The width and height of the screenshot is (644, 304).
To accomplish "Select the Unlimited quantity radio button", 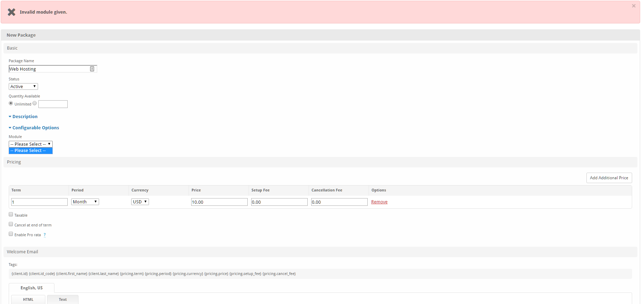I will click(11, 103).
